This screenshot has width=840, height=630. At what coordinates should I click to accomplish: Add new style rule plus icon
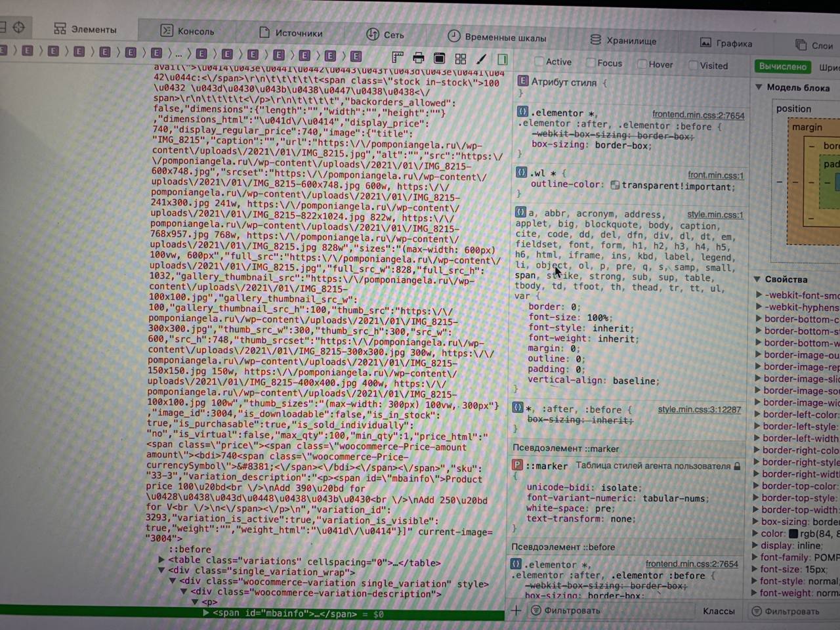[516, 610]
